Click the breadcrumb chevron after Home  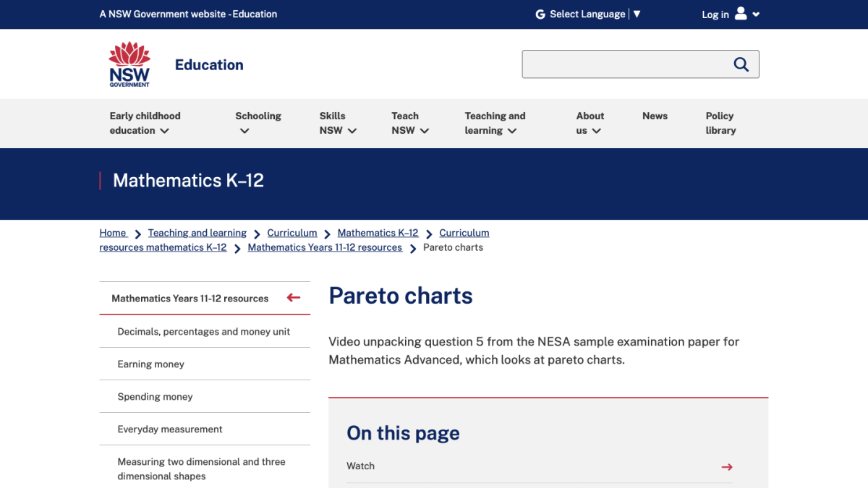(137, 233)
